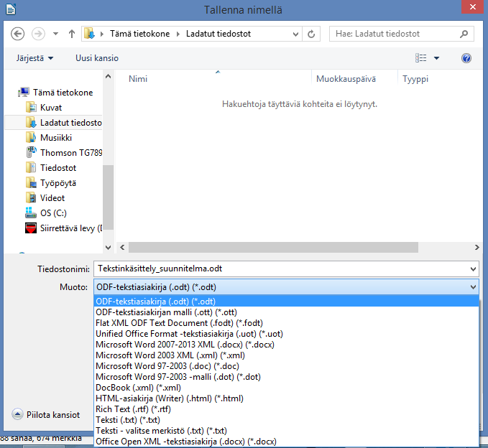Open the Tiedostot folder in tree
488x448 pixels.
(x=51, y=168)
